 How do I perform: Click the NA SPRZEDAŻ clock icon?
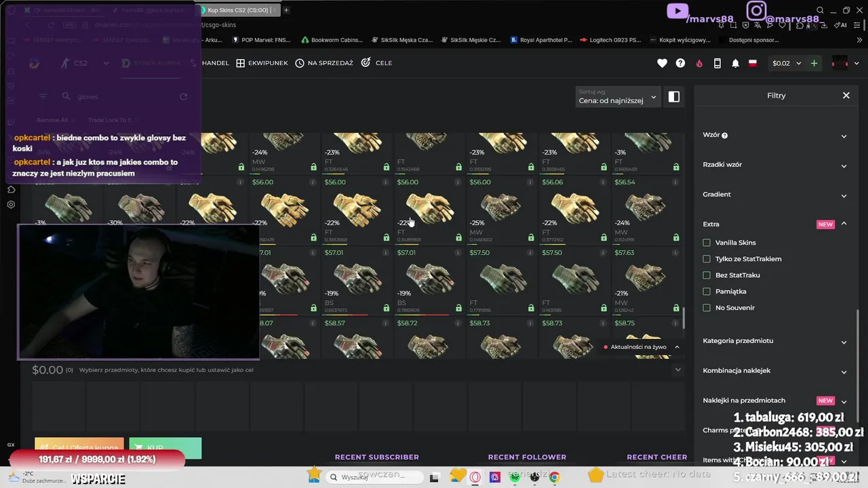pos(299,63)
